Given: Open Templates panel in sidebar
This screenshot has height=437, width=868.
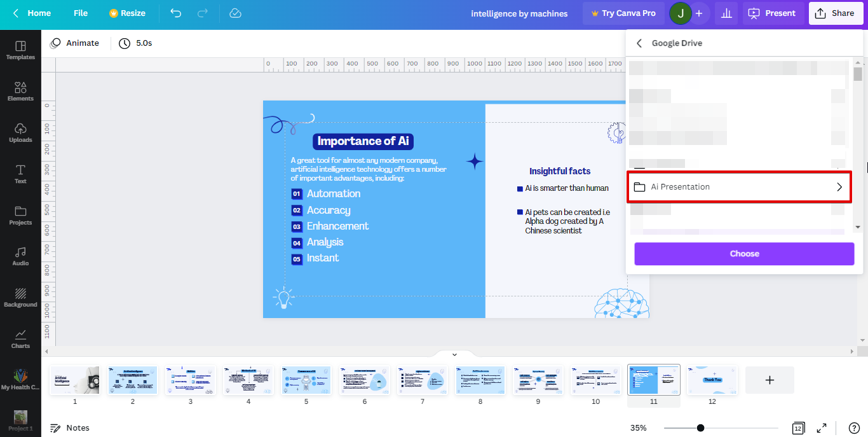Looking at the screenshot, I should tap(20, 50).
